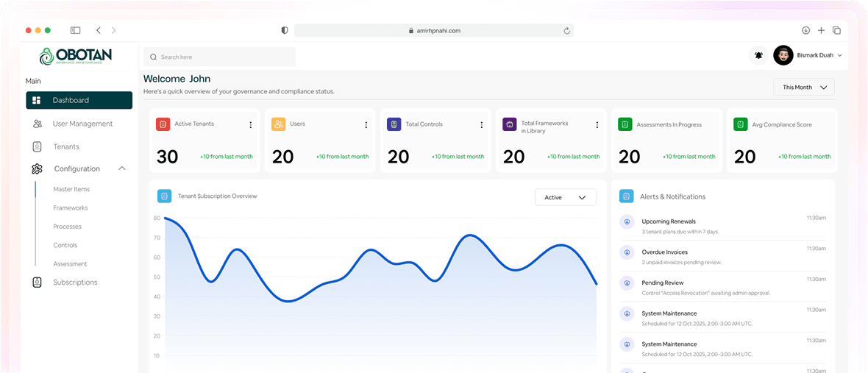Open Users card three-dot menu
This screenshot has width=868, height=373.
pyautogui.click(x=366, y=125)
